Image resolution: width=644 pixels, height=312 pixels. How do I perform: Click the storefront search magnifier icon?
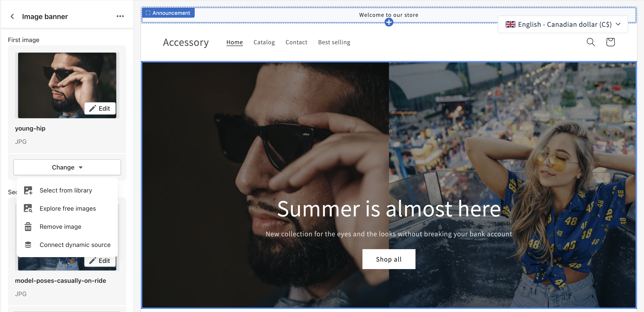[591, 42]
